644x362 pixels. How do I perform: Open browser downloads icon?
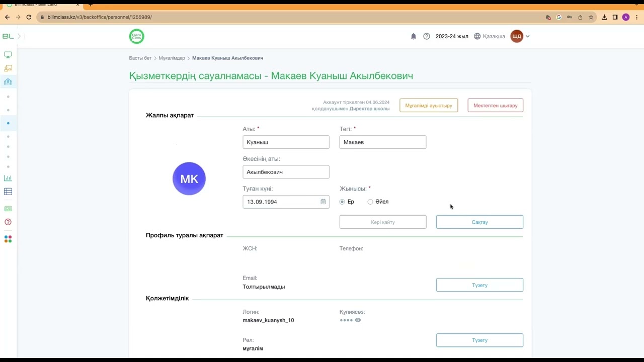point(604,17)
